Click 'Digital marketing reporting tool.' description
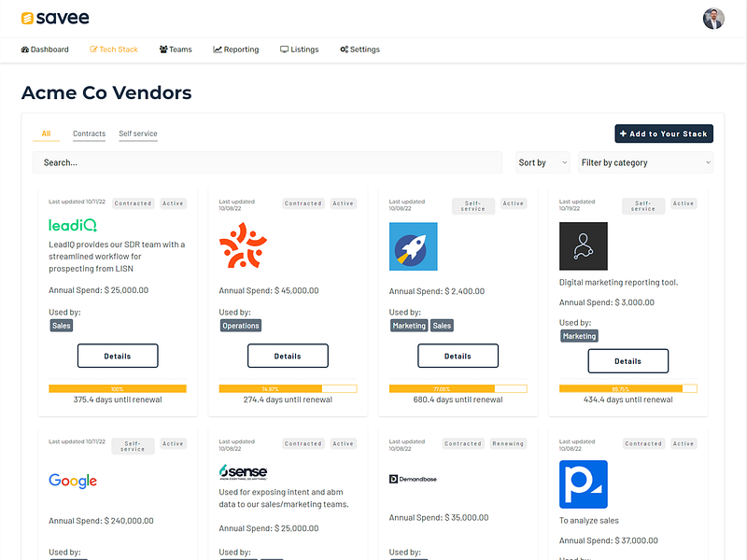The image size is (747, 560). tap(618, 283)
